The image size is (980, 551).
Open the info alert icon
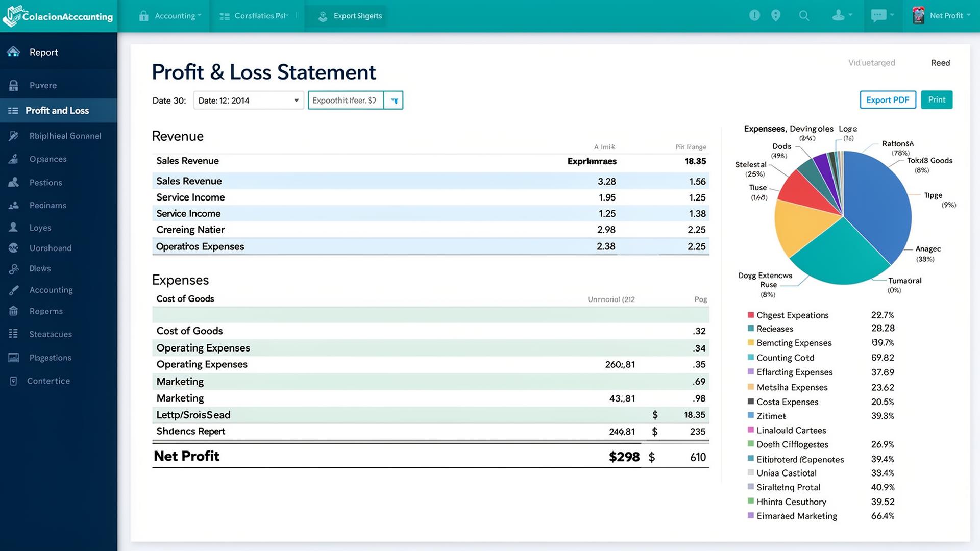click(754, 15)
